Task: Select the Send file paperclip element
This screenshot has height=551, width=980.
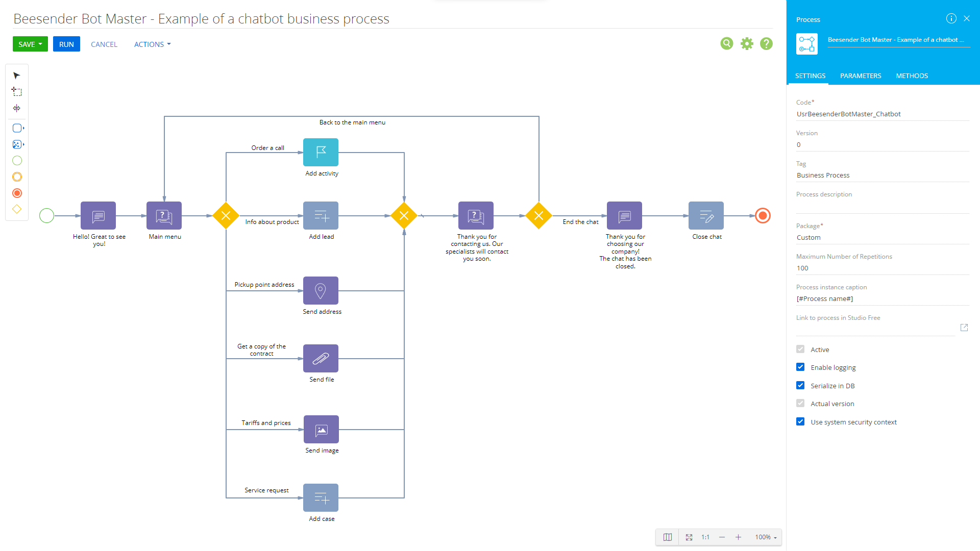Action: (x=321, y=358)
